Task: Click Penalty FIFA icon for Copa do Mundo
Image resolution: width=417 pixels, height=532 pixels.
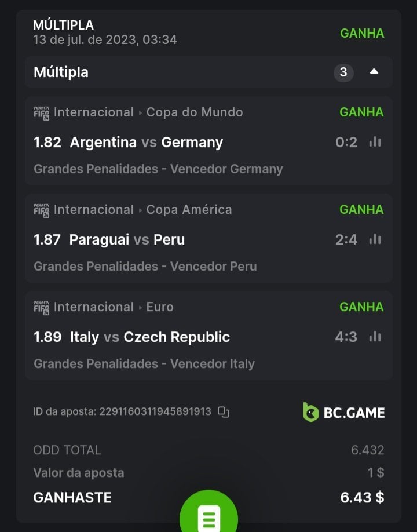Action: pyautogui.click(x=42, y=112)
